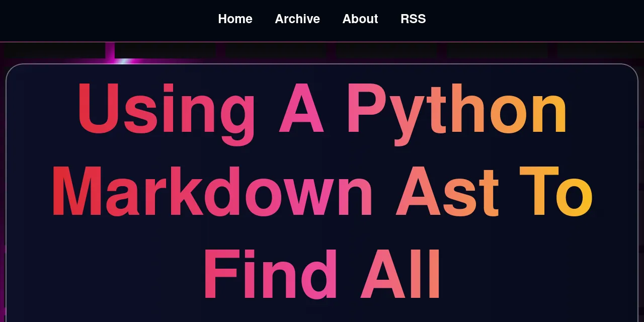This screenshot has height=322, width=644.
Task: Click the word "Python" in the heading
Action: coord(457,111)
